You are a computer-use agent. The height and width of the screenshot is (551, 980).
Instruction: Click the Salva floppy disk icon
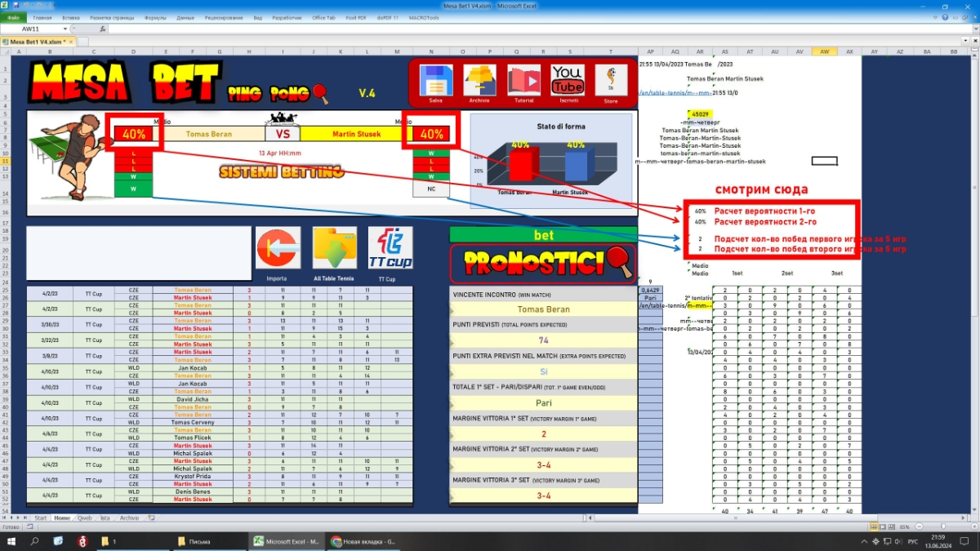click(x=436, y=82)
